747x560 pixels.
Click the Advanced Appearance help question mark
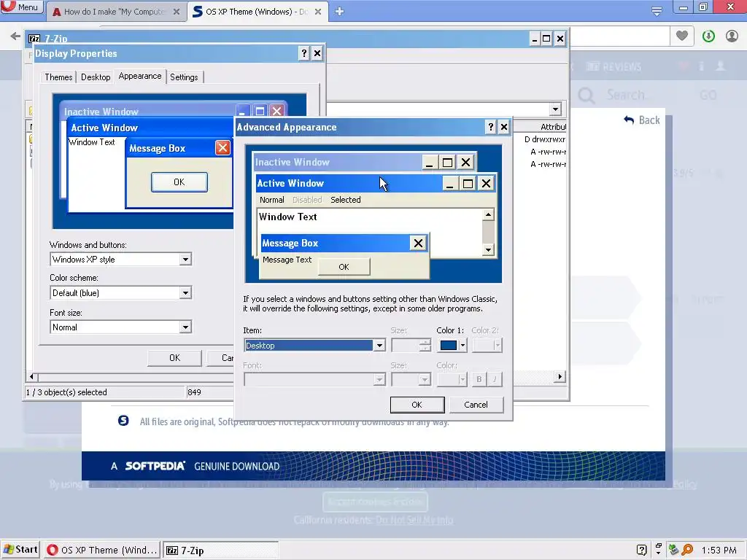pos(491,127)
